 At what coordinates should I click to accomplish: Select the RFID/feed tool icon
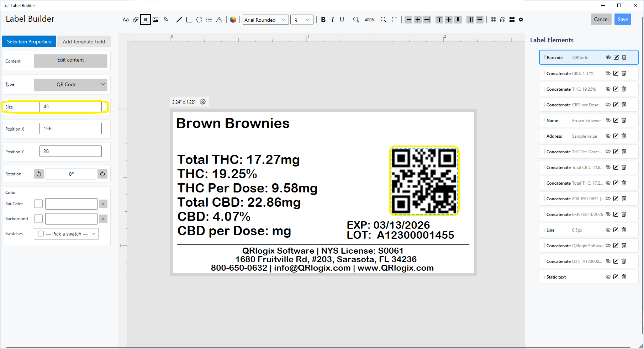165,20
